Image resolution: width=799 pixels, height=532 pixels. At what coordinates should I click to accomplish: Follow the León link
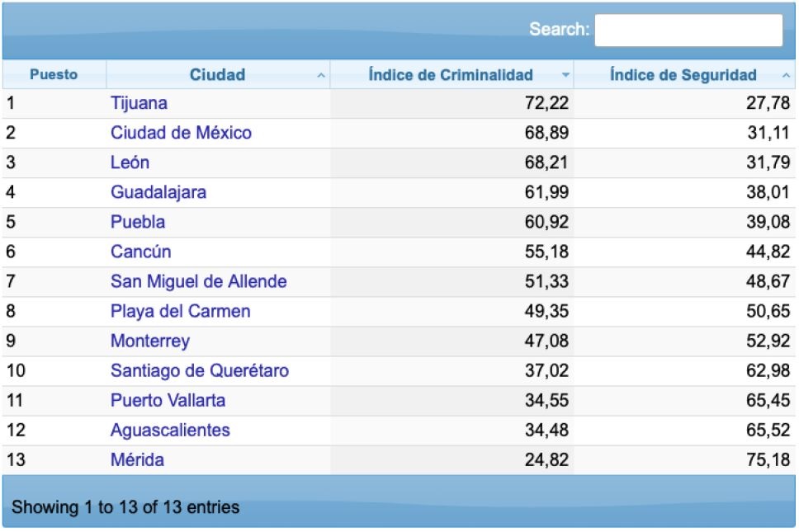[x=130, y=162]
